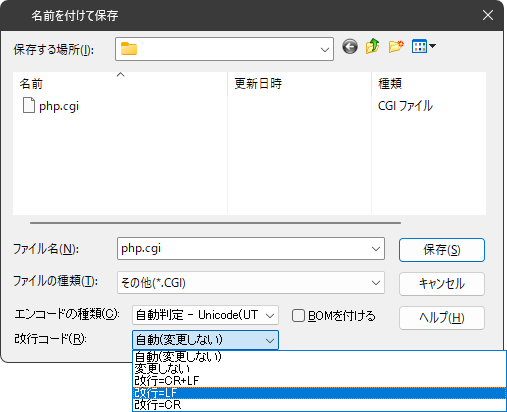The width and height of the screenshot is (507, 412).
Task: Choose 変更しない from the open list
Action: (319, 369)
